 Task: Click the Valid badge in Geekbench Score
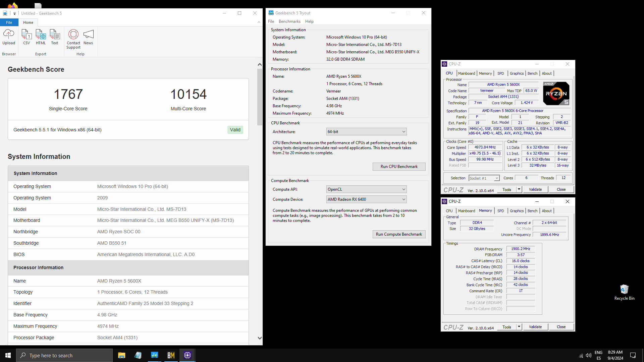point(235,130)
